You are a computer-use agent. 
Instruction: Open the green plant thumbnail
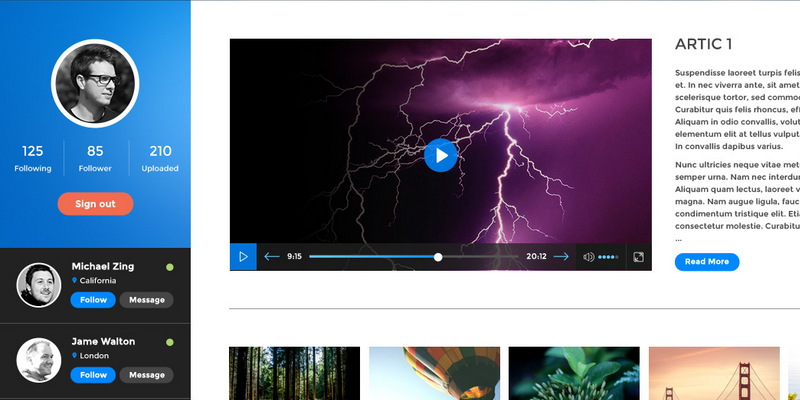pyautogui.click(x=574, y=373)
